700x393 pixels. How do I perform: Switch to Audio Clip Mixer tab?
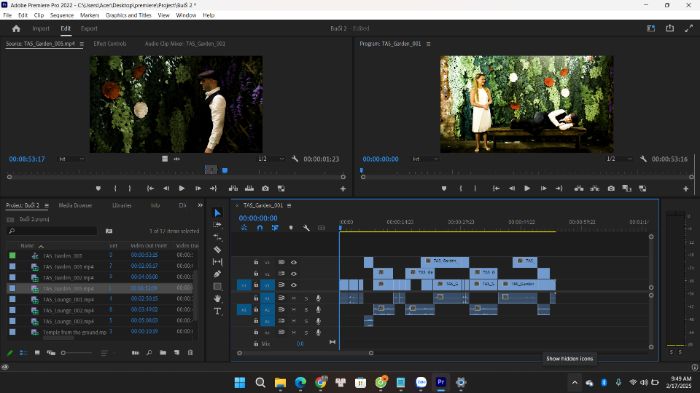pyautogui.click(x=185, y=44)
